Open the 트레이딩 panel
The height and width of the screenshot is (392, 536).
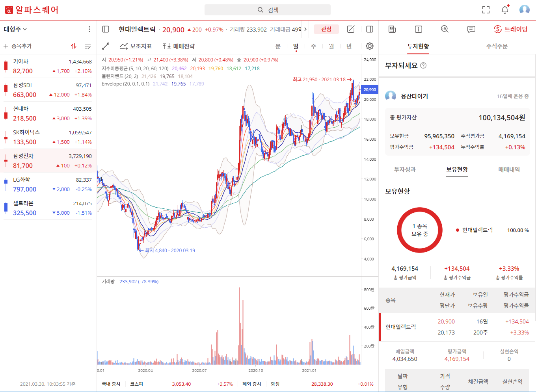point(510,29)
